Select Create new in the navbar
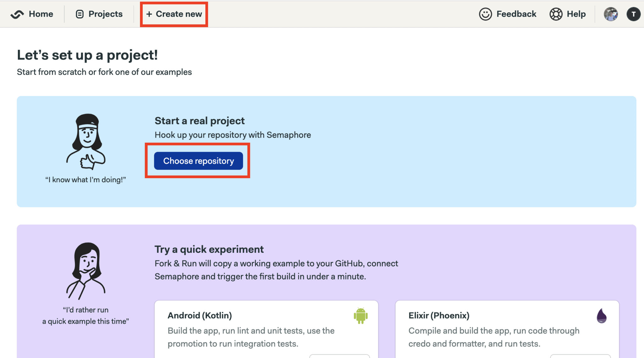This screenshot has height=358, width=644. (x=174, y=14)
